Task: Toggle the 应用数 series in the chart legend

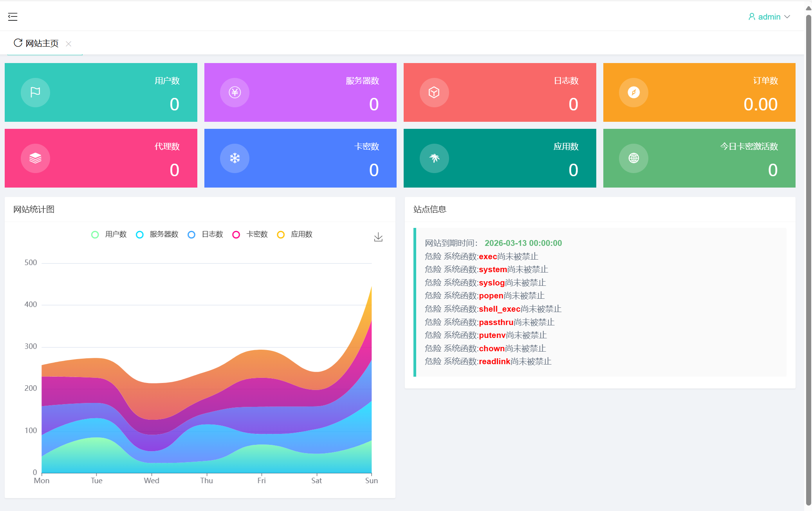Action: tap(295, 234)
